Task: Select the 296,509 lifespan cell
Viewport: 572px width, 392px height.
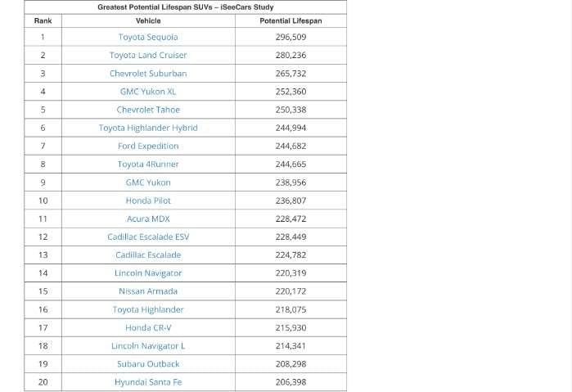Action: click(291, 37)
